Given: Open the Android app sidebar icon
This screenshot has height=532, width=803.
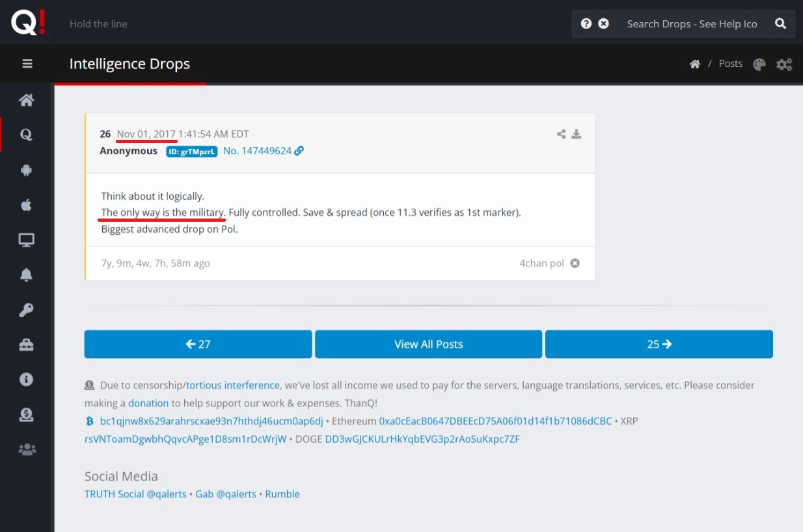Looking at the screenshot, I should tap(27, 170).
